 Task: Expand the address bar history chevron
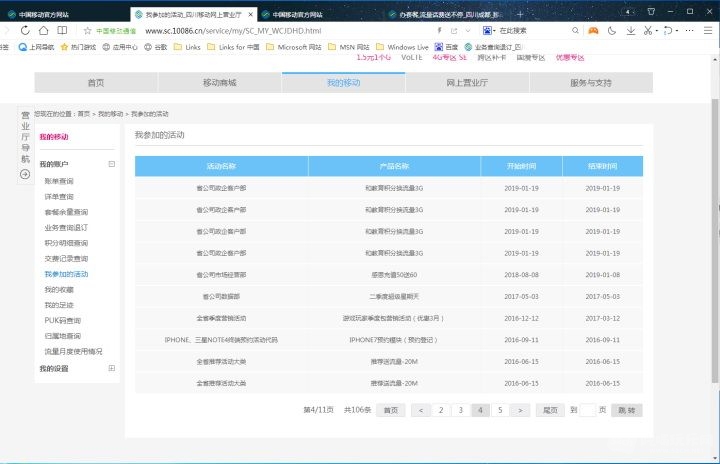(468, 31)
